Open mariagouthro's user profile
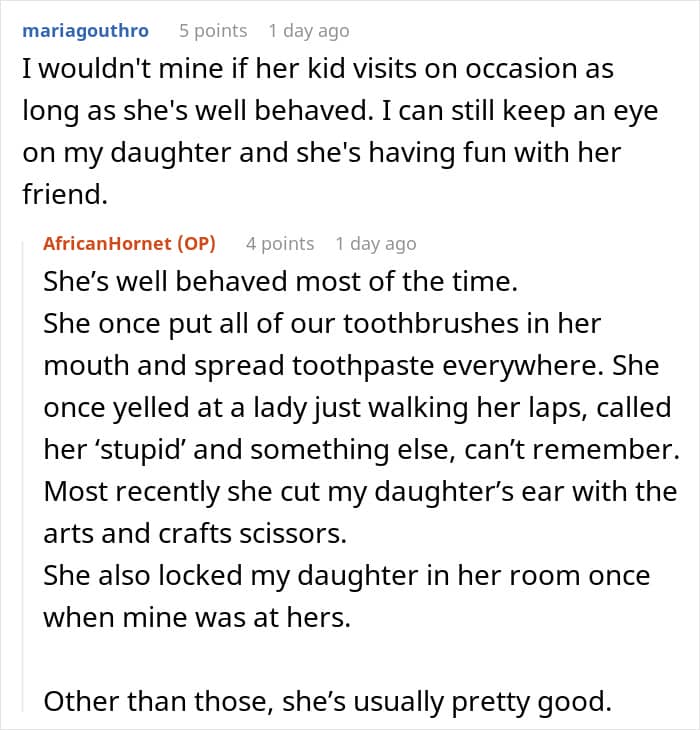The image size is (700, 730). 85,30
